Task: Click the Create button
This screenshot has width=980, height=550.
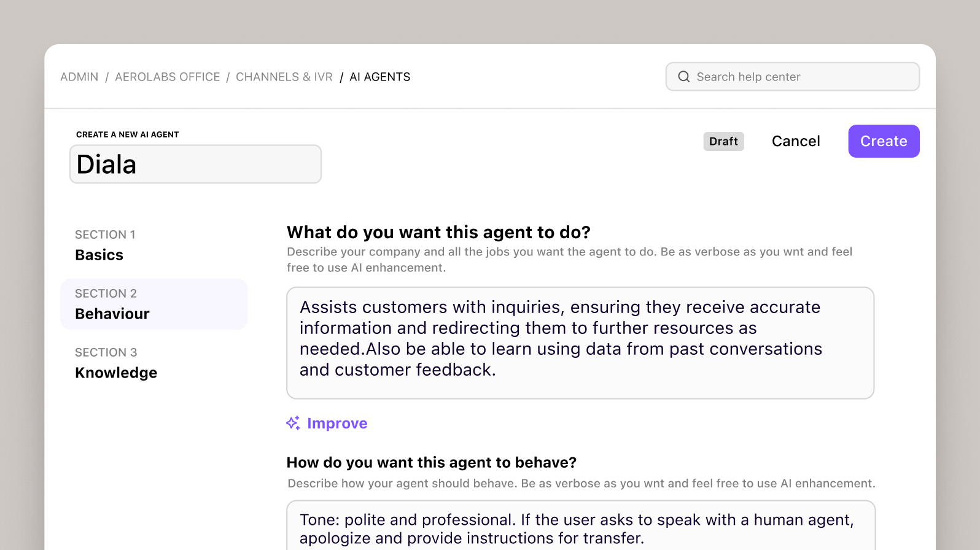Action: [884, 141]
